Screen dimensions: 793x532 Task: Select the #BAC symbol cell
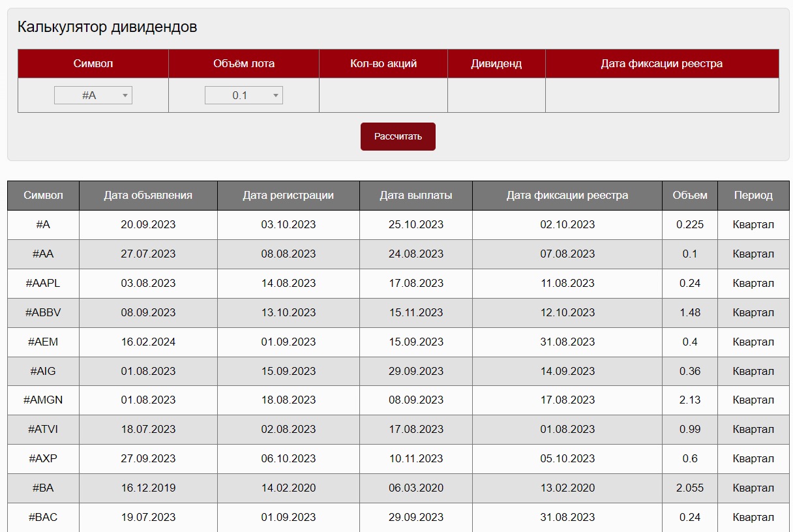[43, 517]
